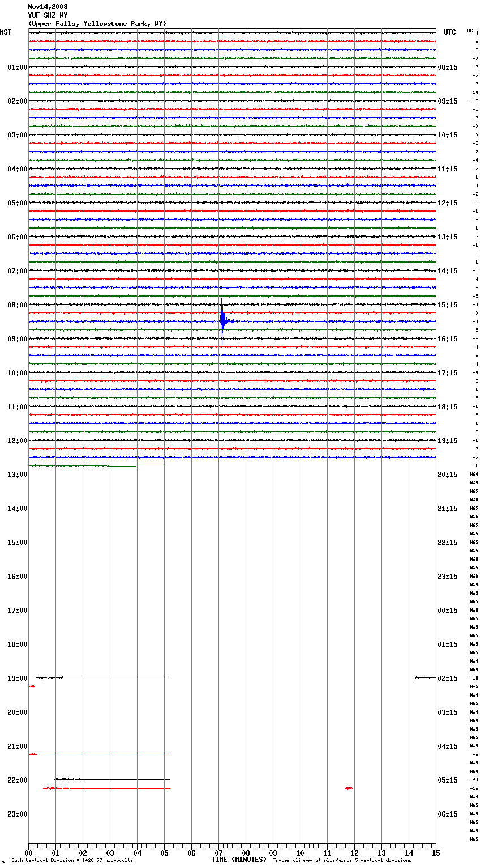Select the 19:00 MST time label
Screen dimensions: 481x868
(18, 678)
